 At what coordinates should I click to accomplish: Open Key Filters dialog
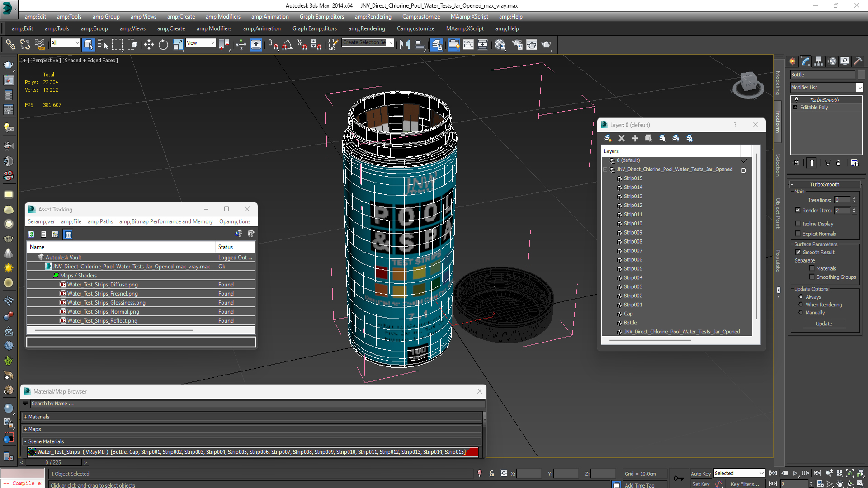[x=745, y=484]
